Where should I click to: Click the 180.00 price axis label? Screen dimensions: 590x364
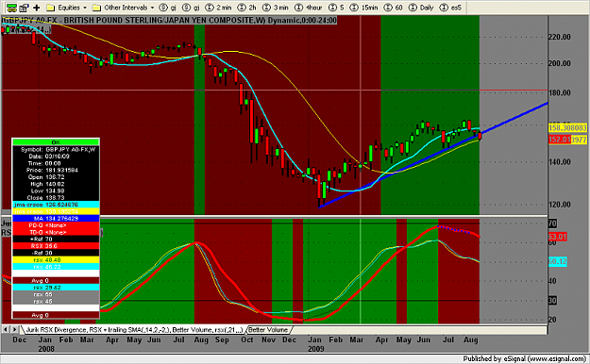point(560,92)
